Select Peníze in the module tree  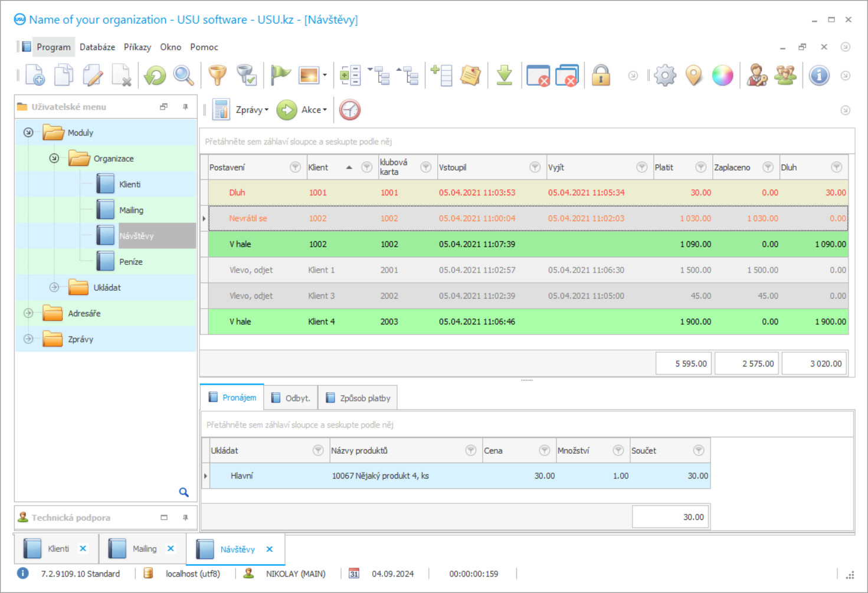point(131,261)
